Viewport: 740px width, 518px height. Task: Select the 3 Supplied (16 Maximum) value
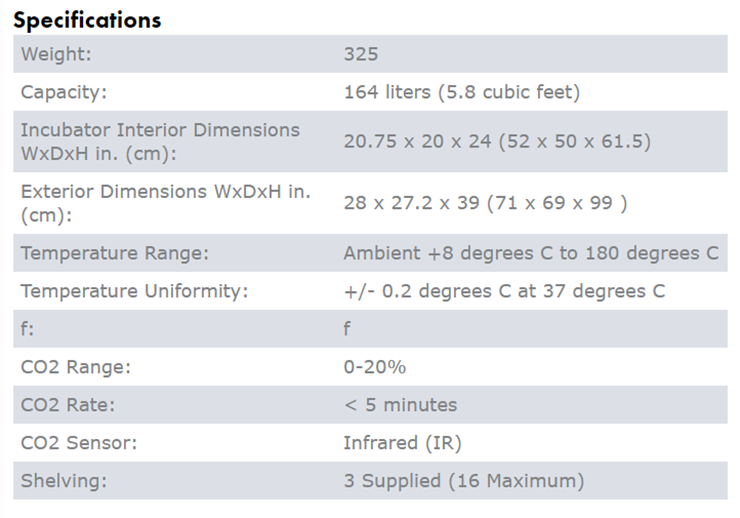pyautogui.click(x=463, y=481)
